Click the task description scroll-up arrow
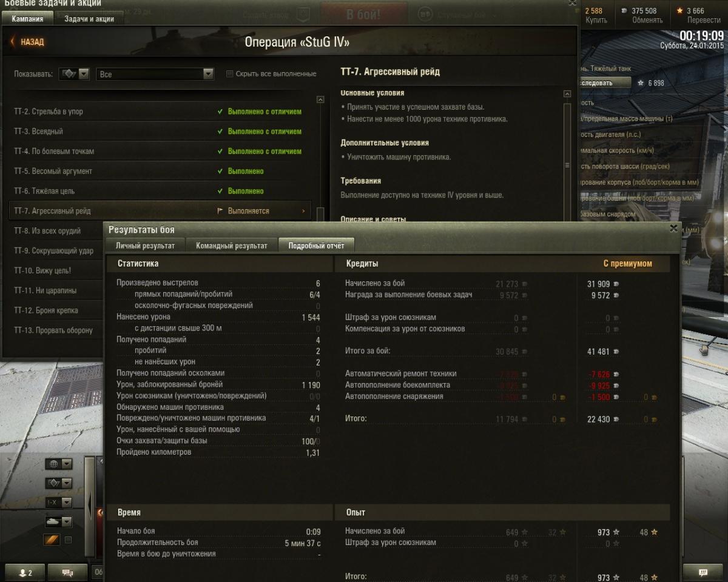 tap(567, 94)
